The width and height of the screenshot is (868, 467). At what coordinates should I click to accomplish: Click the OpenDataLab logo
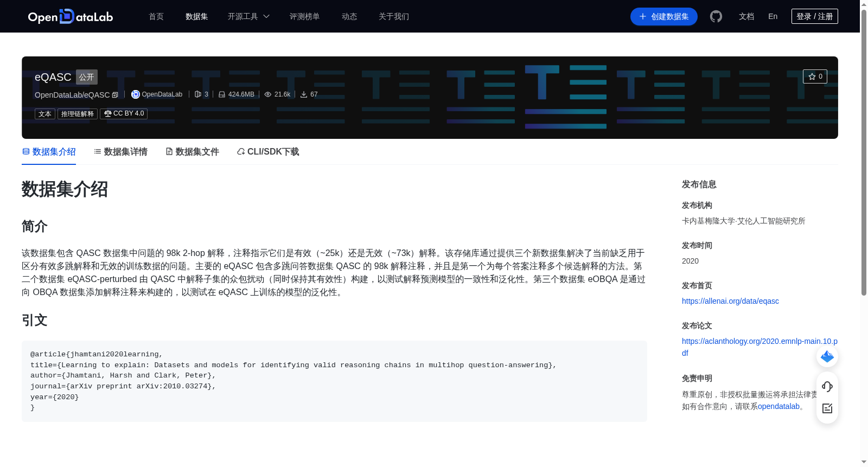(71, 16)
